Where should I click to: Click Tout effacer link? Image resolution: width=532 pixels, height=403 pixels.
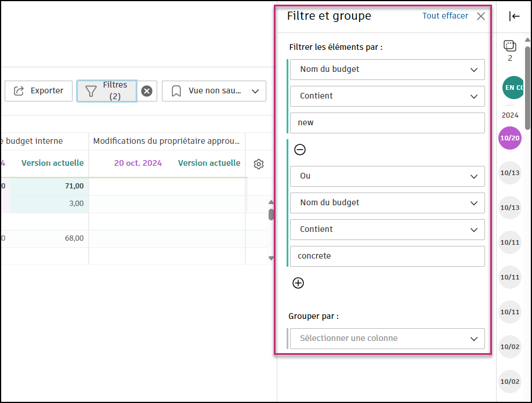click(x=445, y=16)
